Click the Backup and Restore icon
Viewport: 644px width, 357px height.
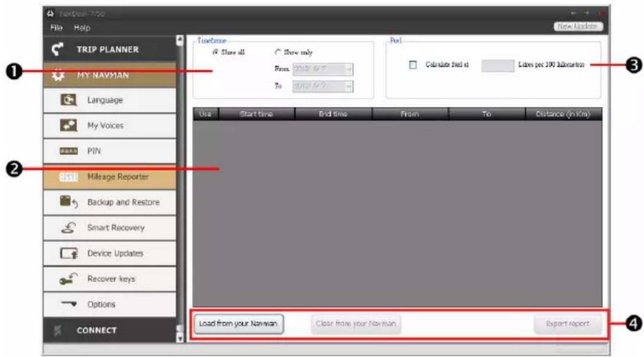68,202
